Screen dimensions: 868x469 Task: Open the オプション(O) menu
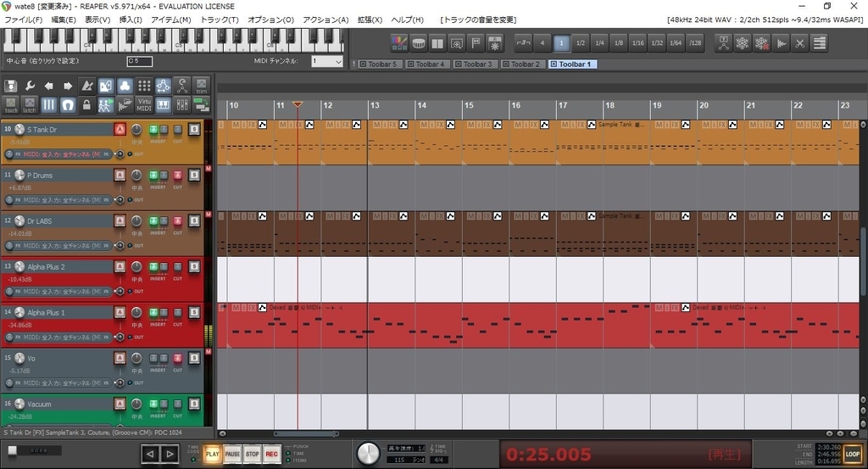coord(270,20)
